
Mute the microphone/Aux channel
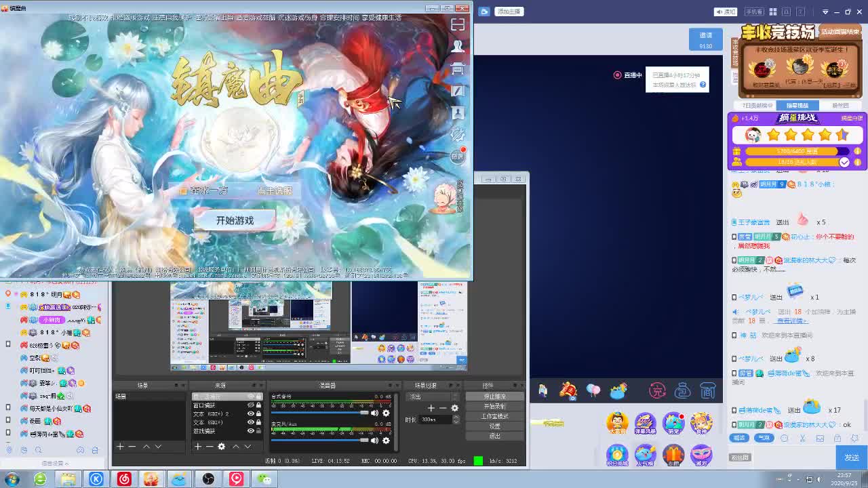click(x=374, y=441)
